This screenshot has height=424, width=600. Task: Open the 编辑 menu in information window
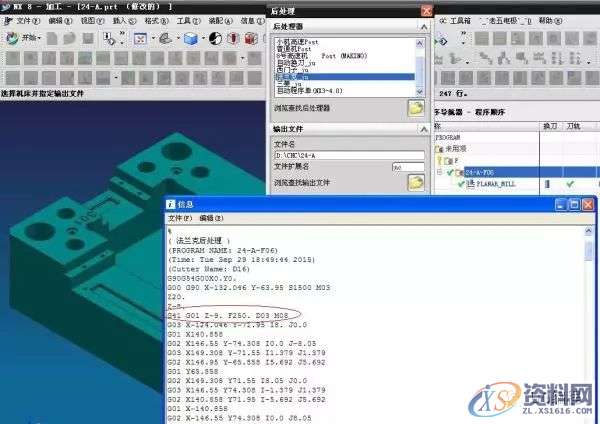tap(211, 217)
